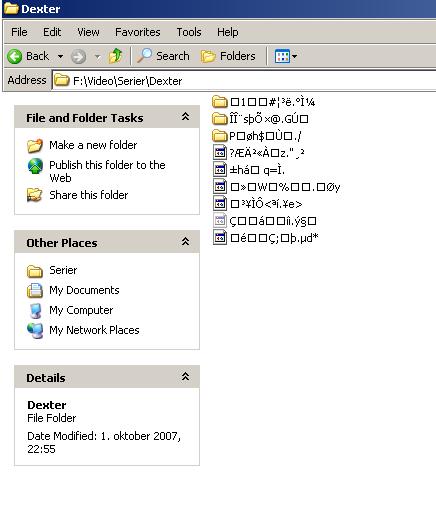
Task: Click the My Network Places icon
Action: point(35,331)
